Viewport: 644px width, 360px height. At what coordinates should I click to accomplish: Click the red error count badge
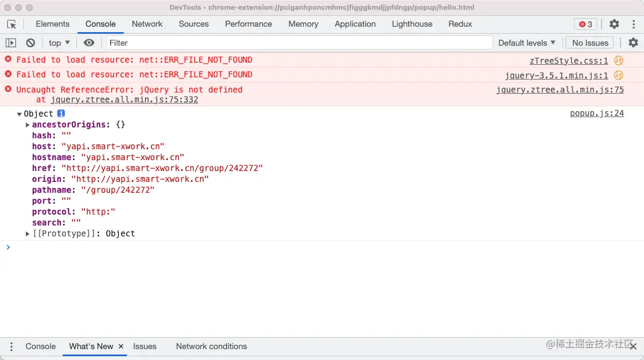(x=586, y=25)
